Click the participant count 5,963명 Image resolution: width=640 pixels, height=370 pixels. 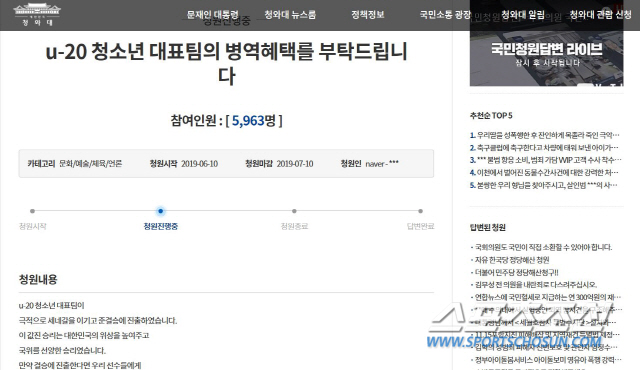click(x=254, y=120)
